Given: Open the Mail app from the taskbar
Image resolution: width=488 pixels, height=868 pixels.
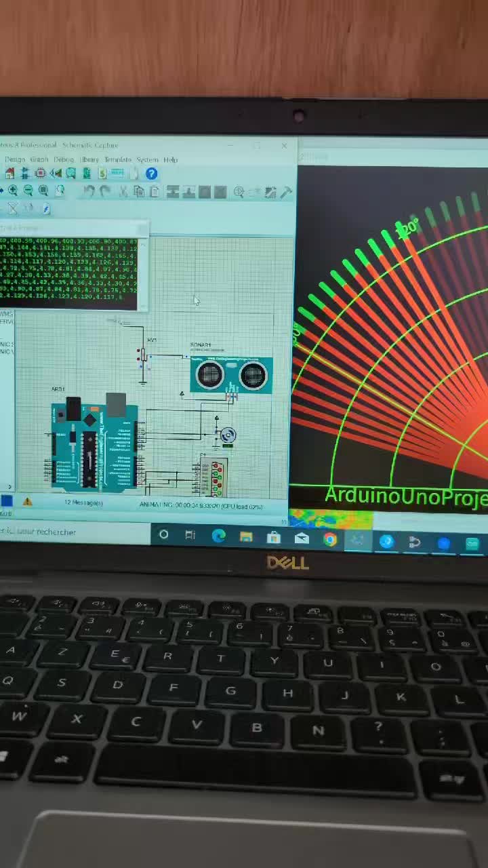Looking at the screenshot, I should click(302, 538).
